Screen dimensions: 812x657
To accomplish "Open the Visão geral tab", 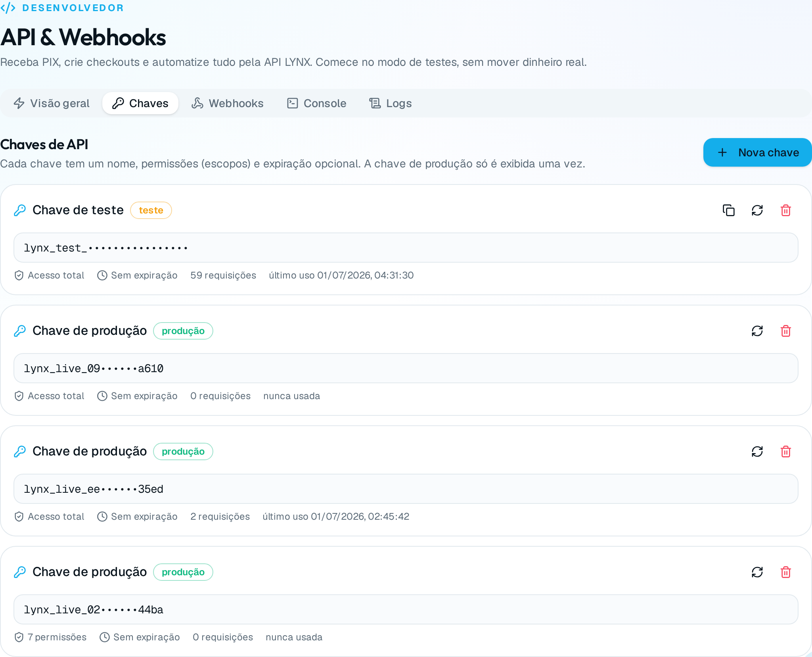I will [52, 103].
